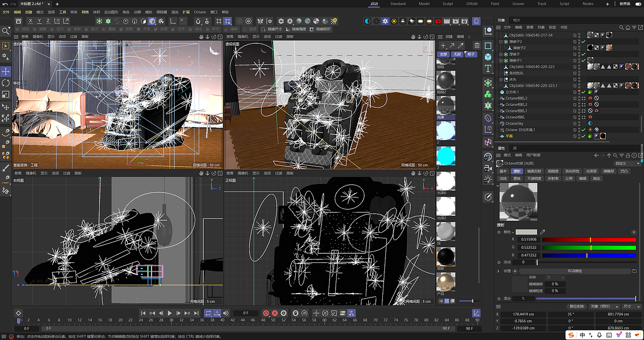The width and height of the screenshot is (644, 340).
Task: Switch to the 场次 tab
Action: click(x=517, y=20)
